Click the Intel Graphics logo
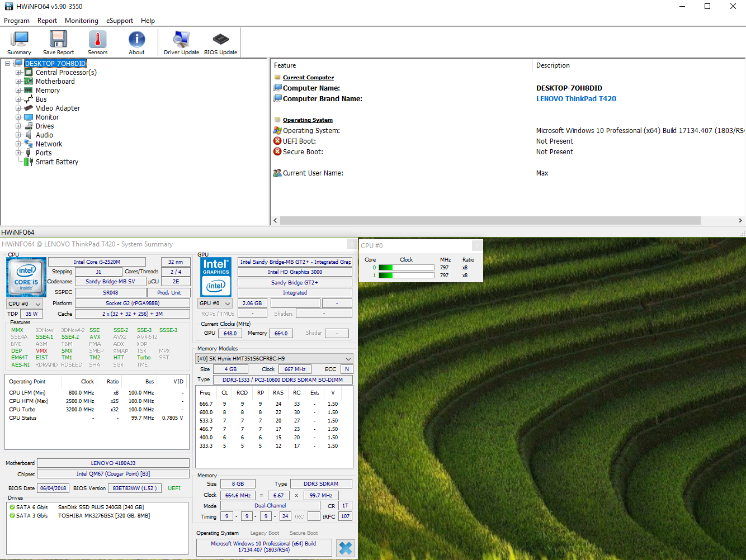Screen dimensions: 746x560 [216, 277]
